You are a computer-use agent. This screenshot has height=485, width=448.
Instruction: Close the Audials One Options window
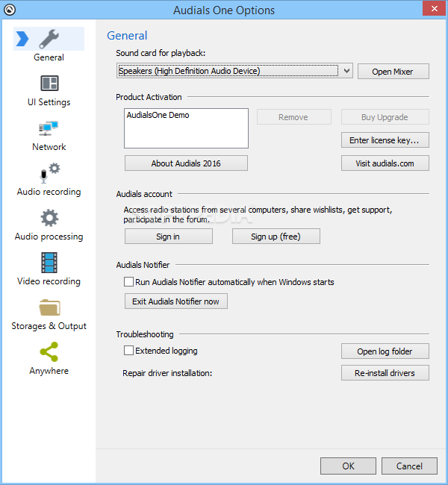tap(434, 8)
